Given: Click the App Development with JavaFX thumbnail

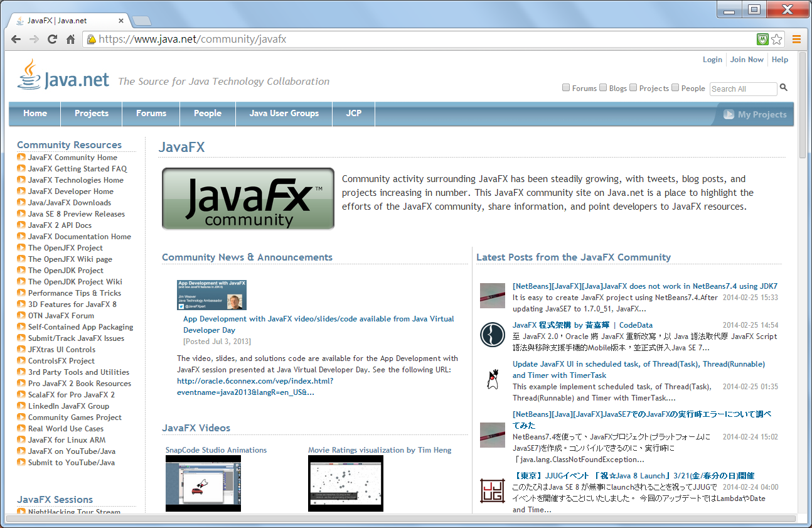Looking at the screenshot, I should coord(211,295).
